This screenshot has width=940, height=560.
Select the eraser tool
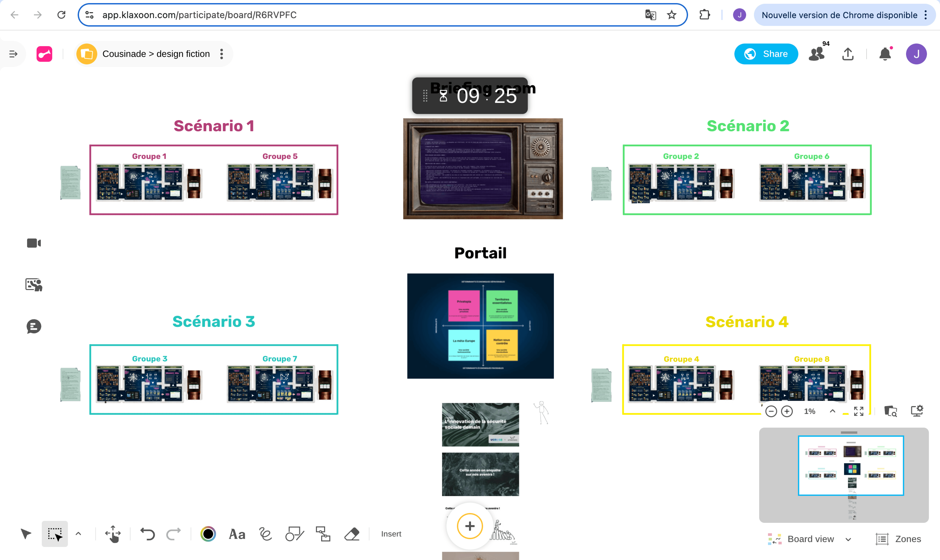(352, 534)
